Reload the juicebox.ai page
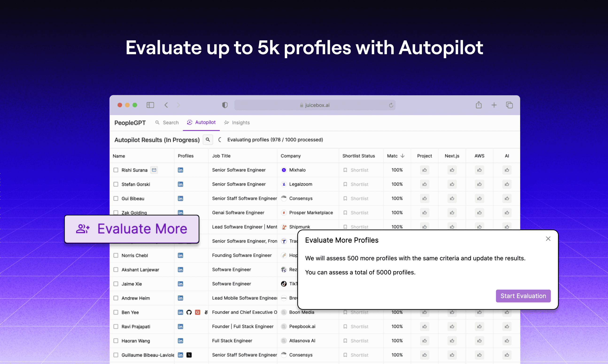 coord(391,105)
